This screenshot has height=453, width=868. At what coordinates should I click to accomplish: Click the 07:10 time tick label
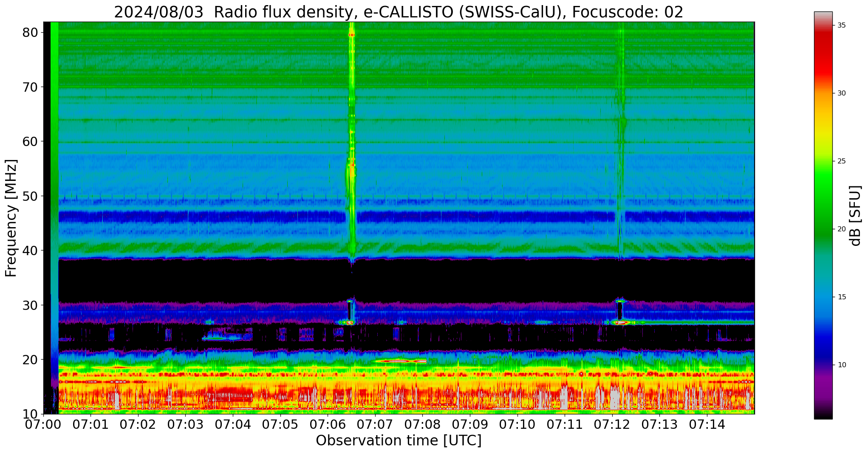[517, 425]
